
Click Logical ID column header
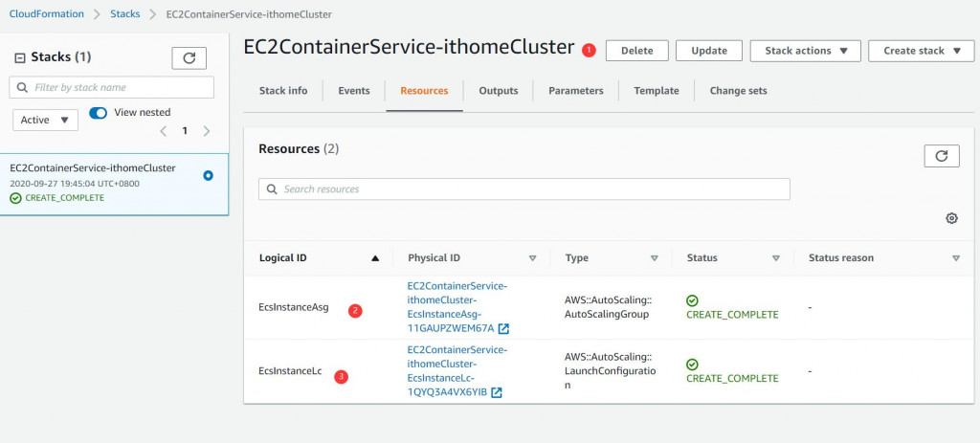click(282, 258)
